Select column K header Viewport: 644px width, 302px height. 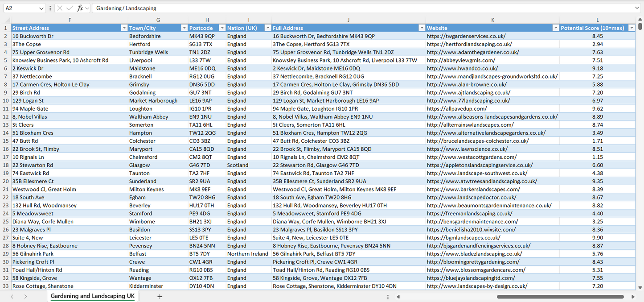[x=492, y=20]
